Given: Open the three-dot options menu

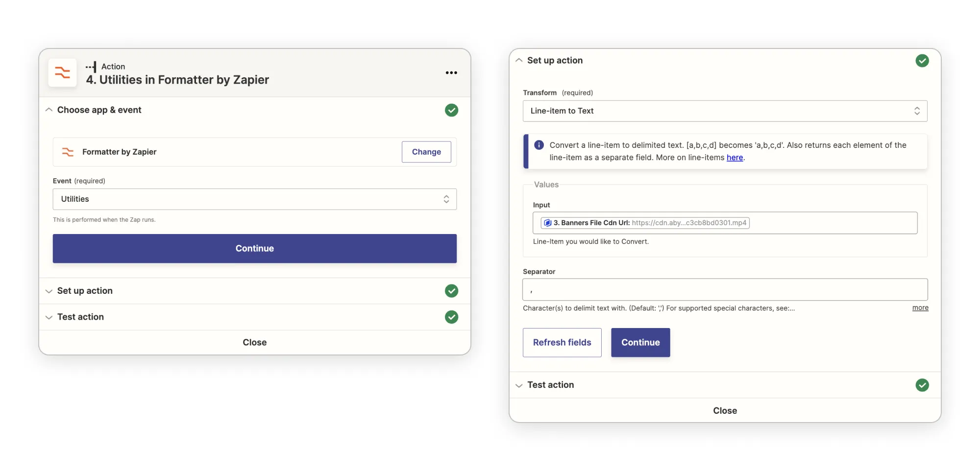Looking at the screenshot, I should pyautogui.click(x=451, y=73).
